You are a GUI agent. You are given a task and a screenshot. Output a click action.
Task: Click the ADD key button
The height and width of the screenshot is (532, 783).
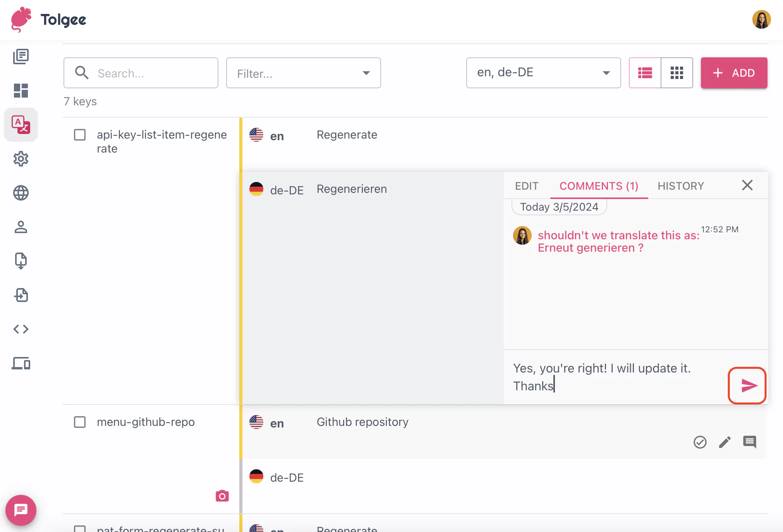pyautogui.click(x=734, y=73)
